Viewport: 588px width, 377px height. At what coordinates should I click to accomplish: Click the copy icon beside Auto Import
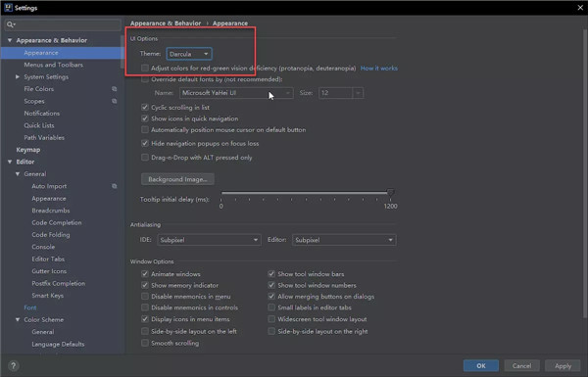(115, 186)
